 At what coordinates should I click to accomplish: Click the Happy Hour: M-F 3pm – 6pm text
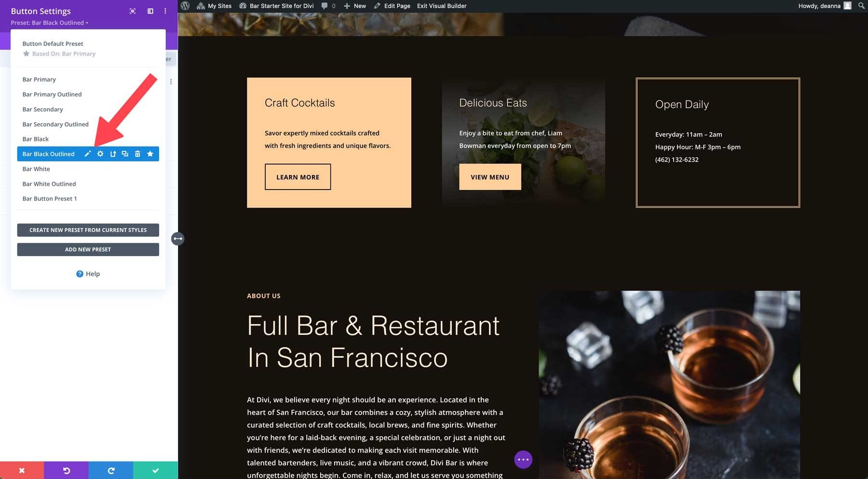click(698, 147)
